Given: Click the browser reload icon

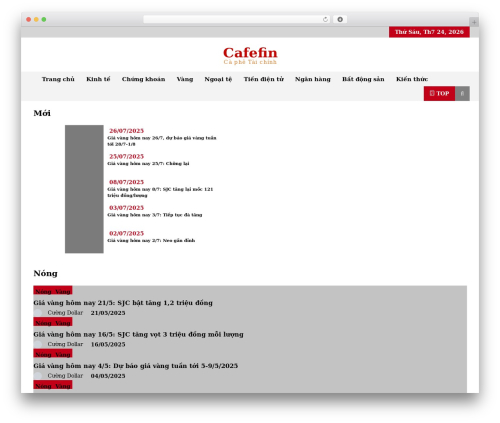Looking at the screenshot, I should coord(325,20).
